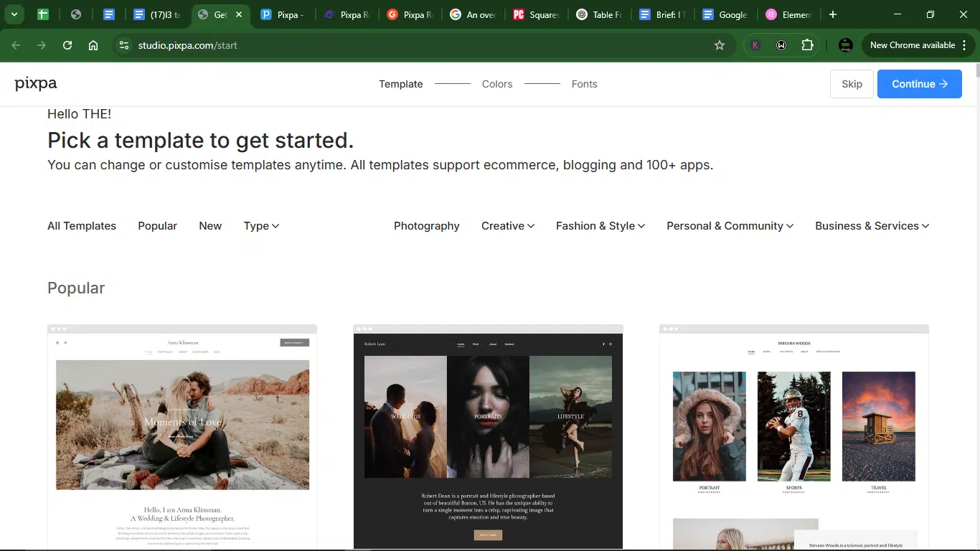Select the Nirvana Woods template thumbnail
This screenshot has width=980, height=551.
click(x=794, y=438)
